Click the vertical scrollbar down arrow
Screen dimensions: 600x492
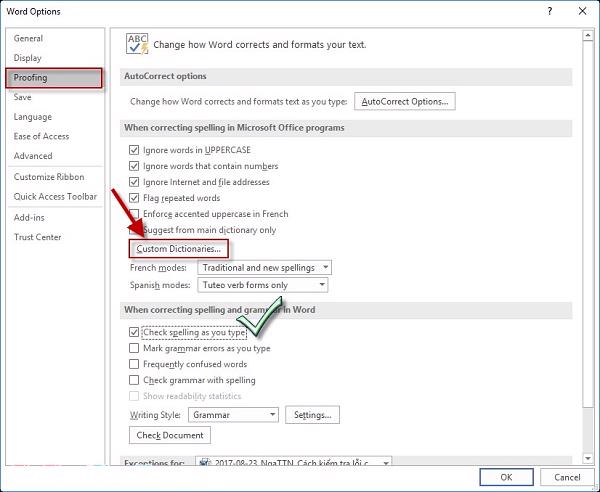(x=587, y=457)
